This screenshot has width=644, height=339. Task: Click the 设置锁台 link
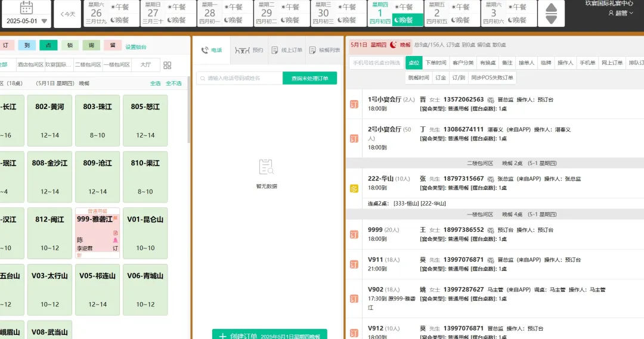pos(135,47)
